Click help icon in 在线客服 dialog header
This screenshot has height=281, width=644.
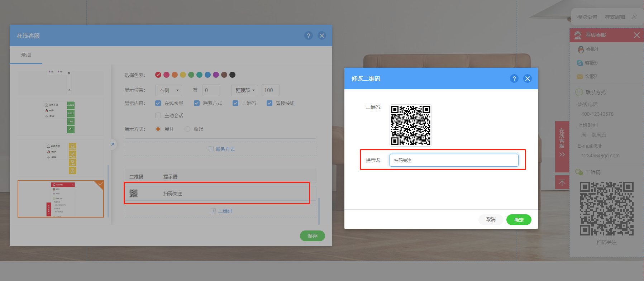click(308, 35)
